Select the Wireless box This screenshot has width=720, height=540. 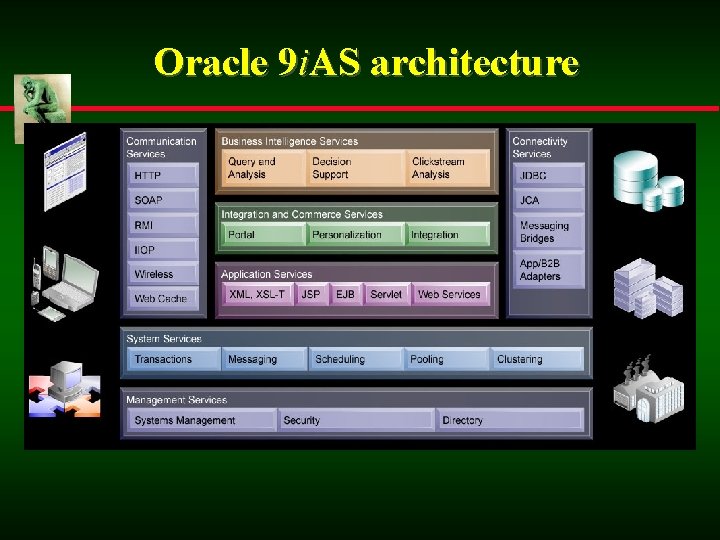click(163, 274)
